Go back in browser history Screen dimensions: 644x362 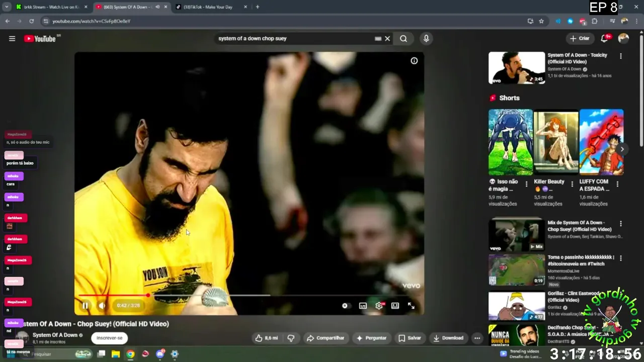tap(7, 21)
